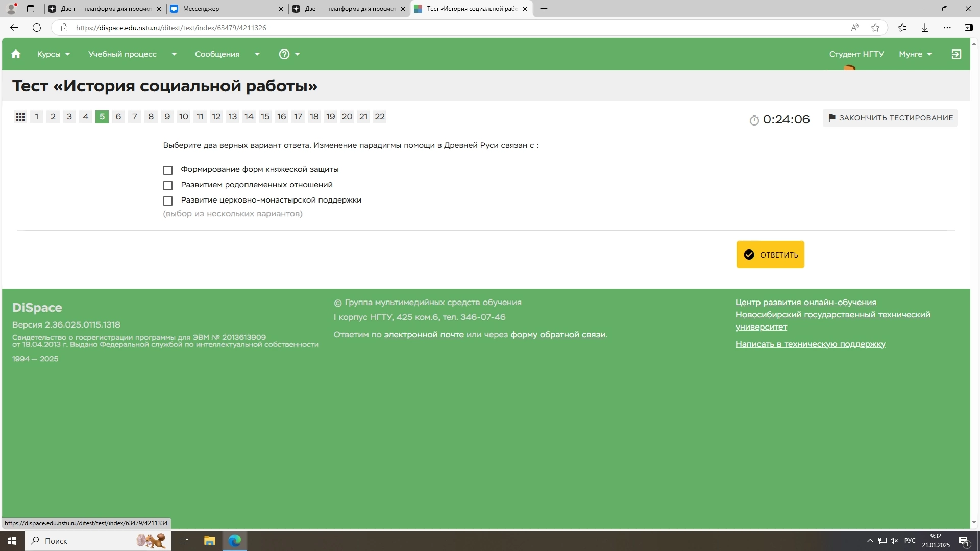The image size is (980, 551).
Task: Add page to favorites star icon
Action: point(875,28)
